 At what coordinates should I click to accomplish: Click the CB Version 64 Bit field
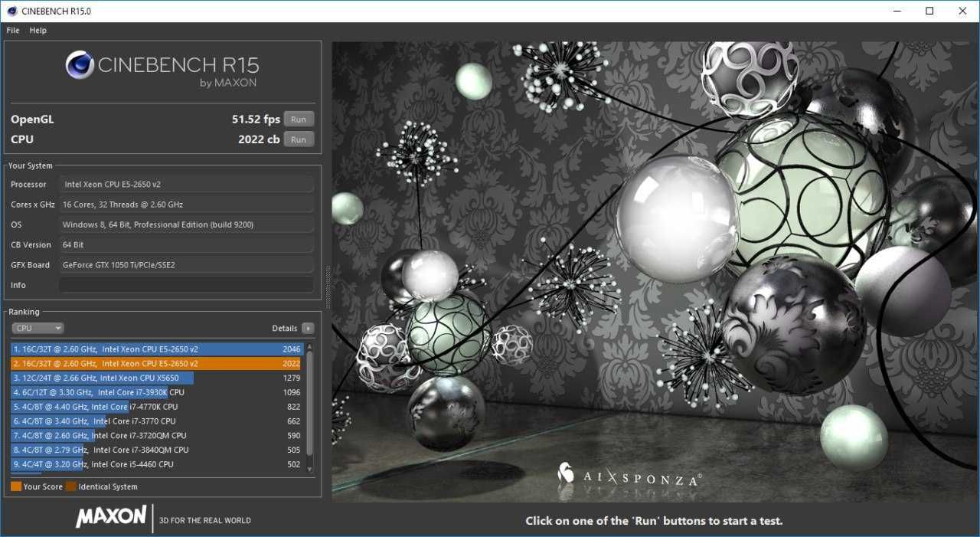186,245
